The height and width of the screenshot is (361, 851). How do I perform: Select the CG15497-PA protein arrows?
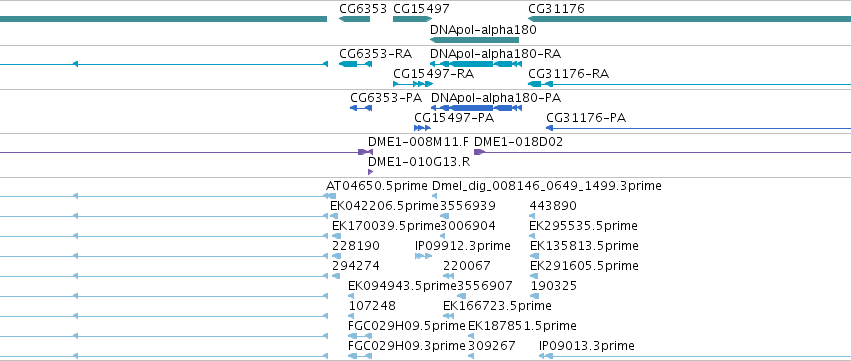pyautogui.click(x=422, y=128)
